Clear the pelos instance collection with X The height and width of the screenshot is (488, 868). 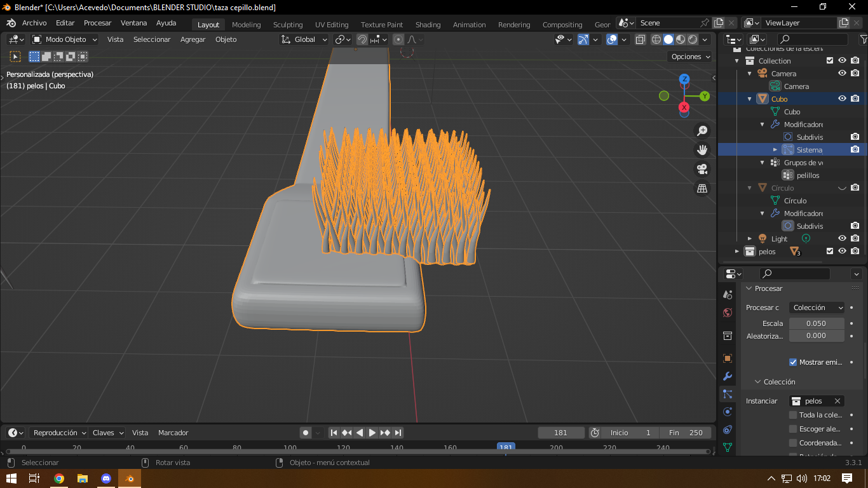pyautogui.click(x=837, y=401)
